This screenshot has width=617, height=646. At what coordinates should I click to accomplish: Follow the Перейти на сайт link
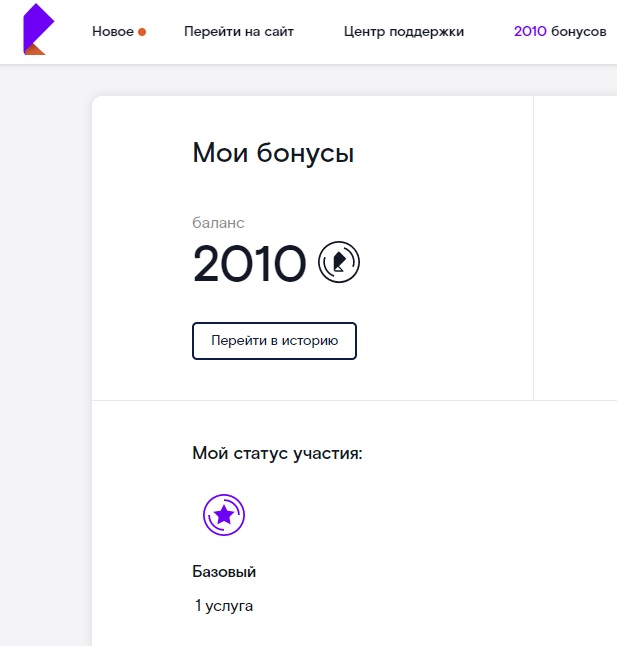pos(239,31)
